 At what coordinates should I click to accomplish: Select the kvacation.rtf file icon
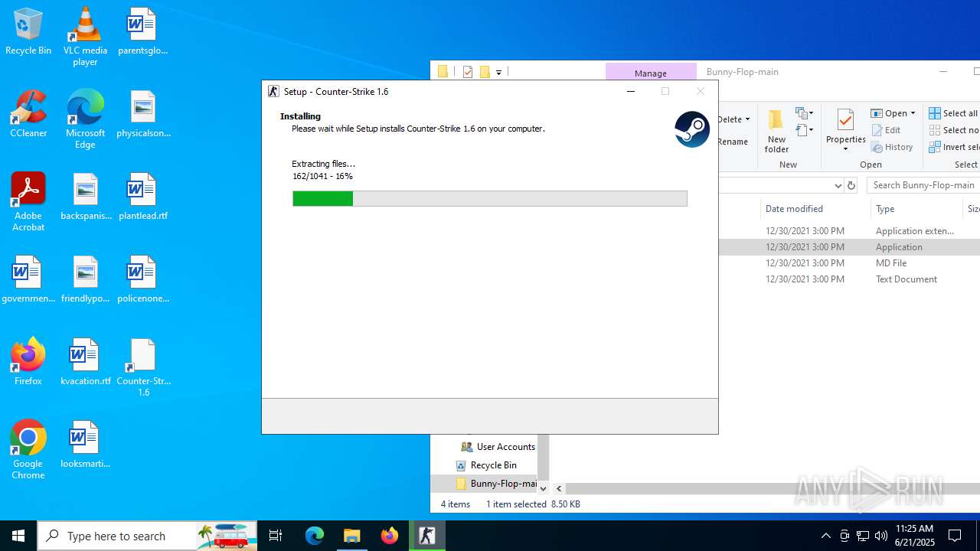tap(86, 361)
